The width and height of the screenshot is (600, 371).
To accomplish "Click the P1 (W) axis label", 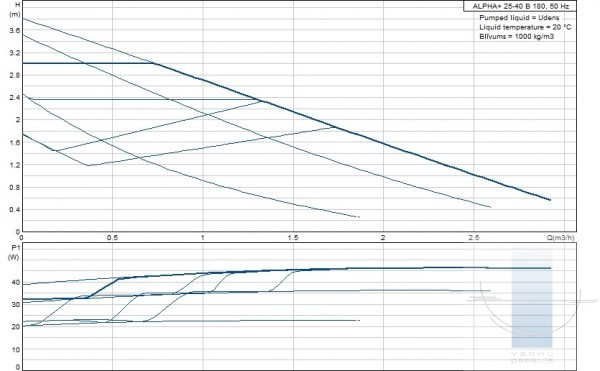I will [14, 252].
